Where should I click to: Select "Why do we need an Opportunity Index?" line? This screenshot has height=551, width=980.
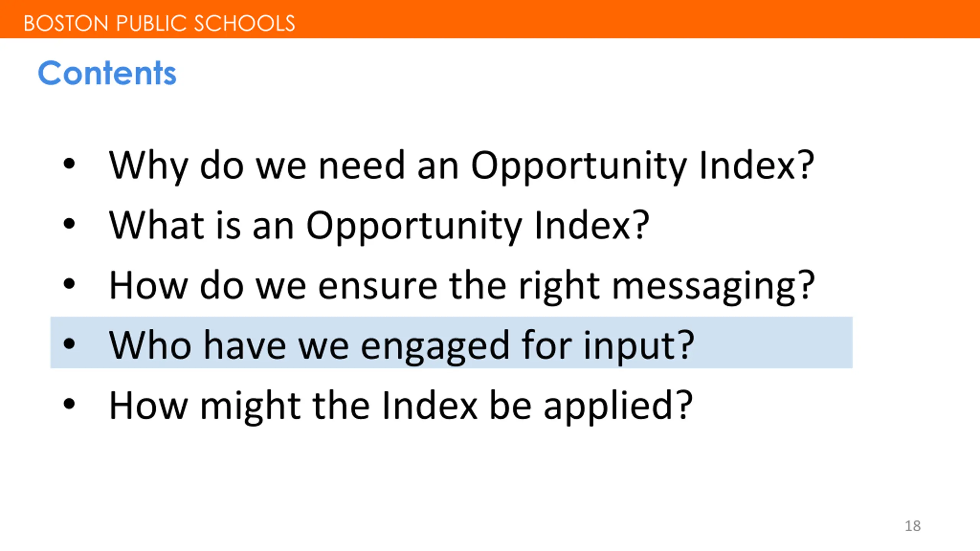point(461,165)
